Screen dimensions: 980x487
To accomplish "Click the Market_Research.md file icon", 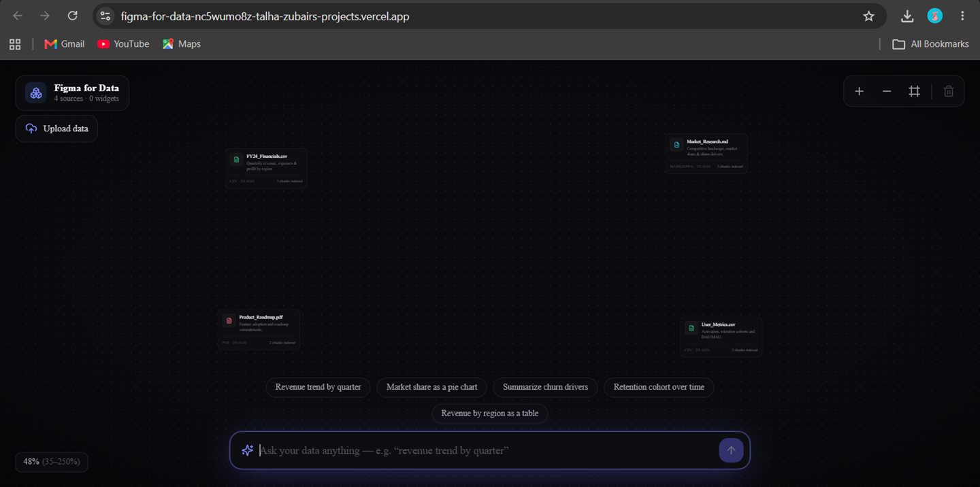I will click(676, 145).
